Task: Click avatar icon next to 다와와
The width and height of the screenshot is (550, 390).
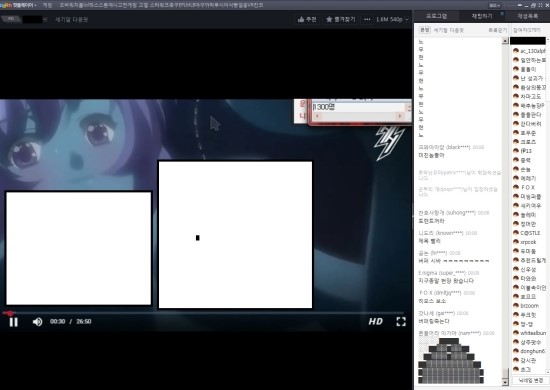Action: tap(516, 278)
